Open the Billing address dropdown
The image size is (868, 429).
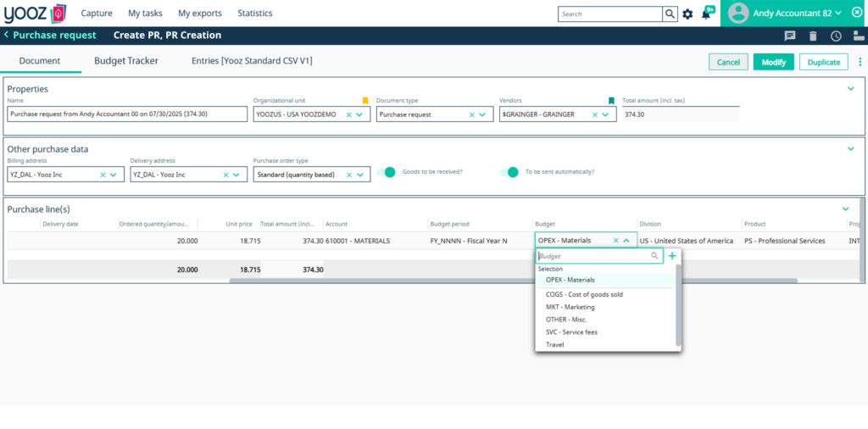pyautogui.click(x=113, y=175)
